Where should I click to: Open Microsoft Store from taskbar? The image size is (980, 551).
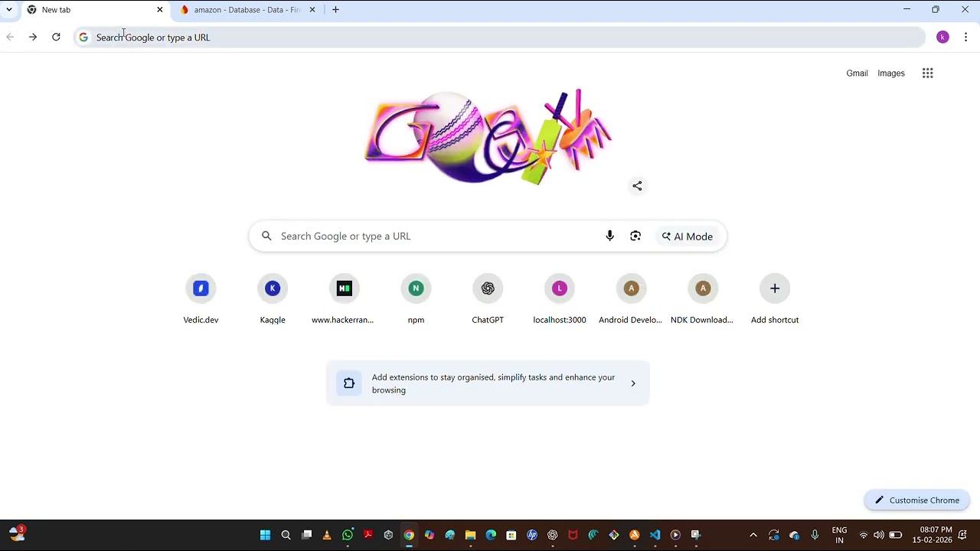tap(511, 535)
